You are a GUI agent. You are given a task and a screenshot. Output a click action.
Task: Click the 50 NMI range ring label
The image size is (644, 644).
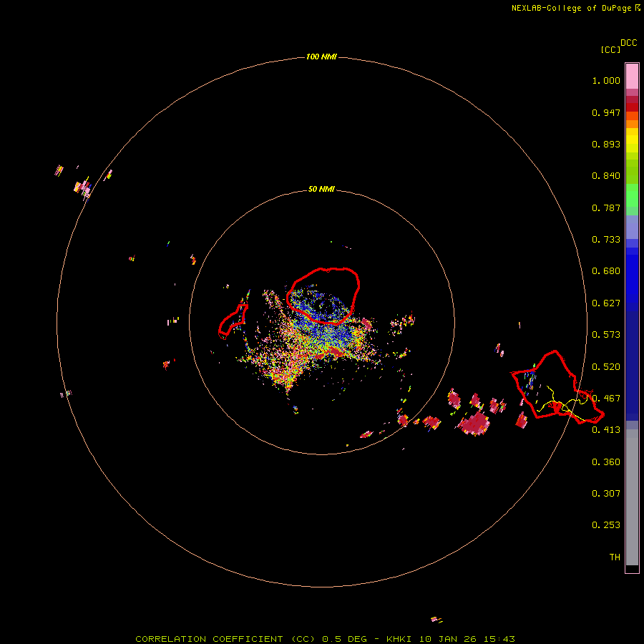(321, 189)
